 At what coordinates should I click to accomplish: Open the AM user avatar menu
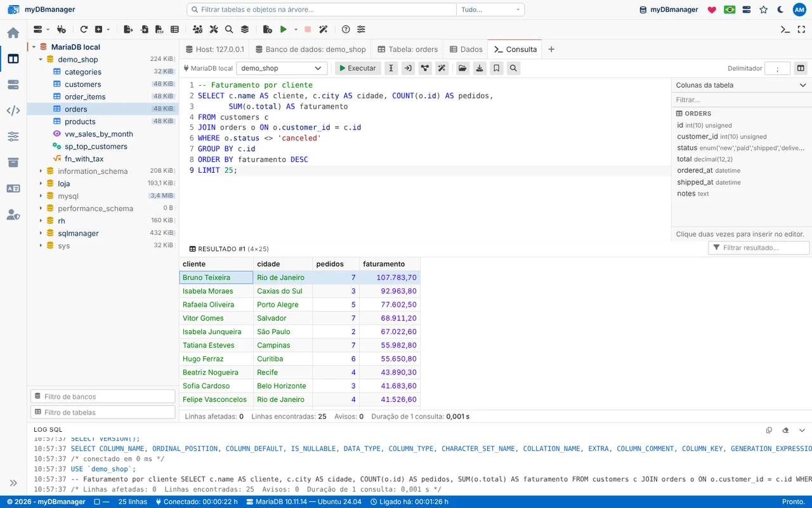pyautogui.click(x=799, y=10)
